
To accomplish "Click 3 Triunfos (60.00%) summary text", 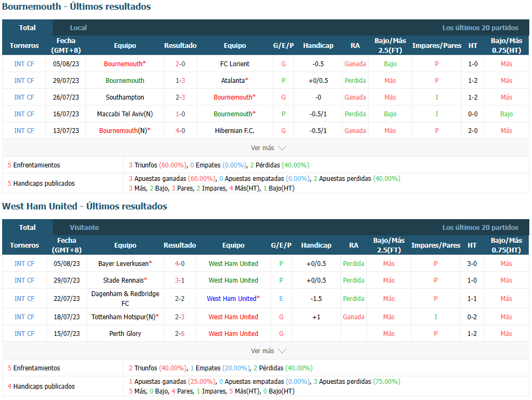I will tap(158, 165).
